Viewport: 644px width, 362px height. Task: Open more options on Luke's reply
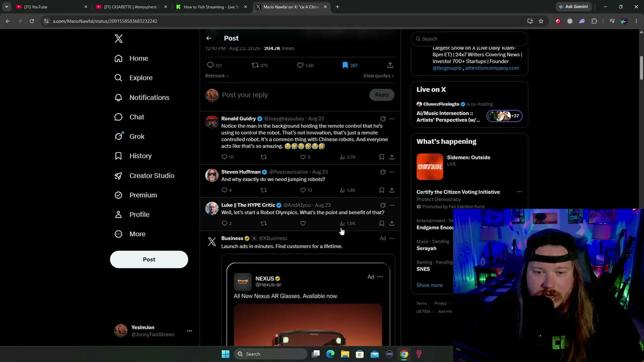tap(392, 206)
